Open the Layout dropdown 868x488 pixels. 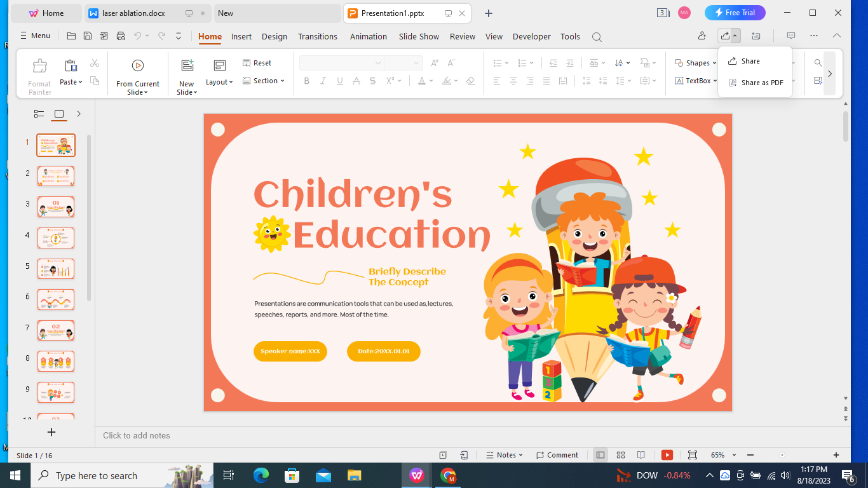219,81
